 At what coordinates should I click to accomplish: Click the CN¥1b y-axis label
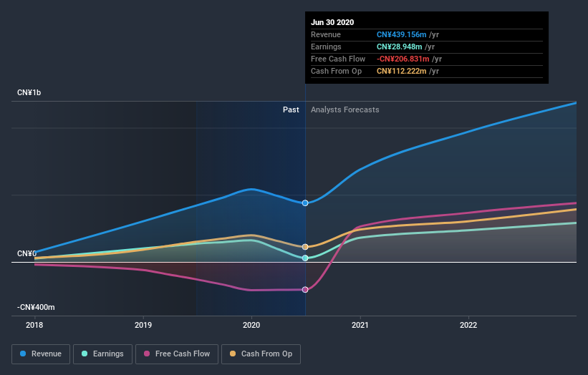click(x=29, y=92)
